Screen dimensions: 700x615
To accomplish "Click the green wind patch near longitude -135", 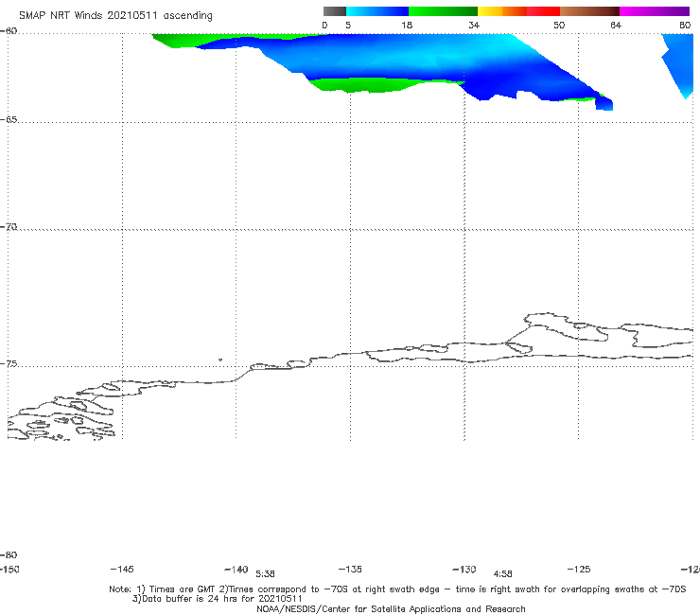I will coord(366,85).
